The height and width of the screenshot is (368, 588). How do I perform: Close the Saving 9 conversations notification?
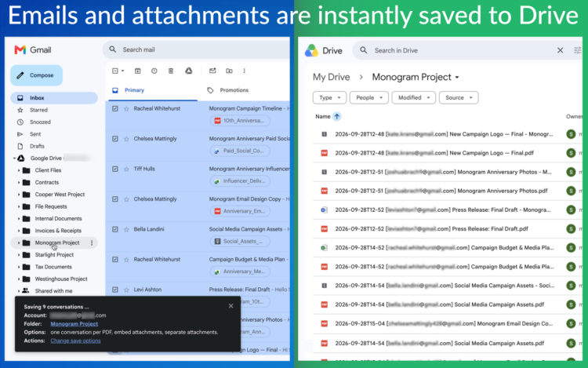(230, 306)
